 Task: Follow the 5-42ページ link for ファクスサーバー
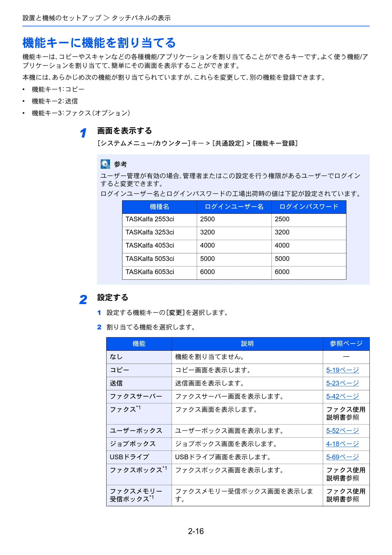342,396
